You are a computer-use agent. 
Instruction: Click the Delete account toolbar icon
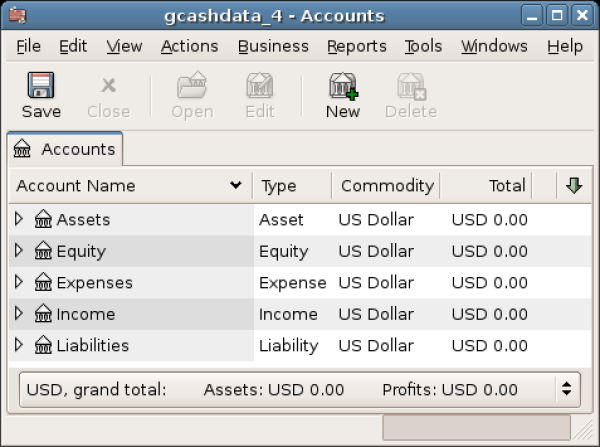410,87
